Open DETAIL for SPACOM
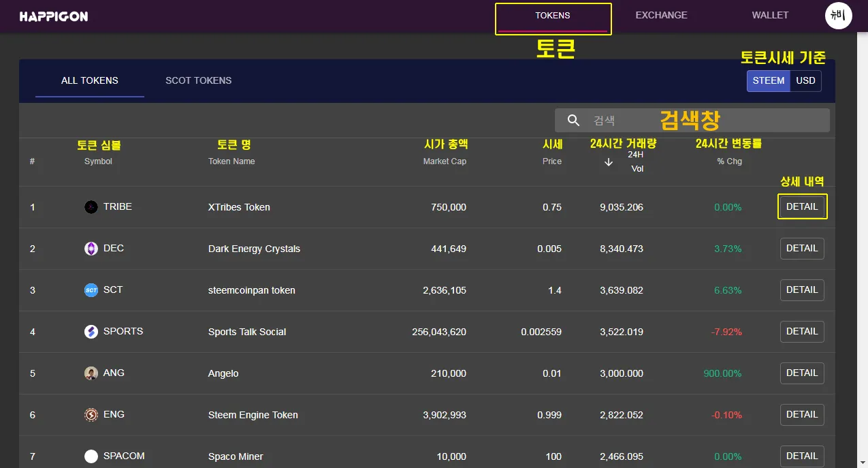868x468 pixels. point(802,456)
